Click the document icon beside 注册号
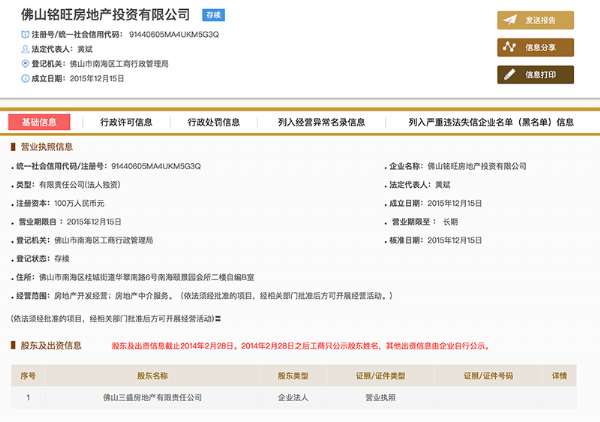600x422 pixels. coord(23,34)
